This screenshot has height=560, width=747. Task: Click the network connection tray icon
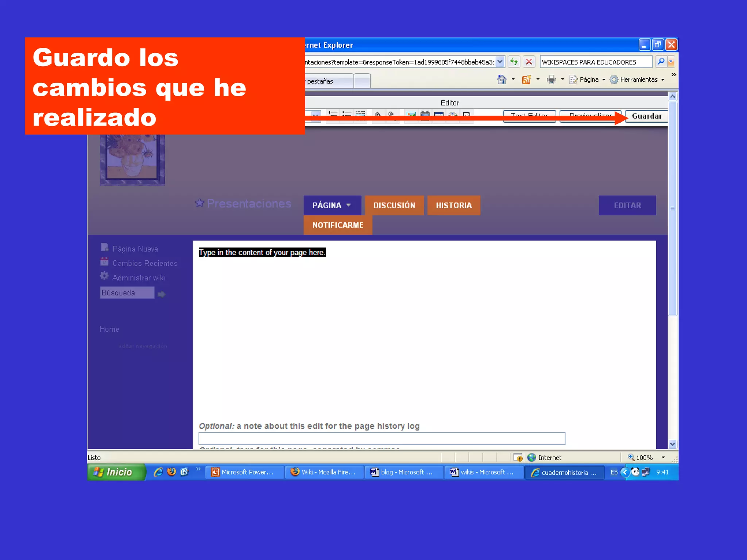point(646,472)
